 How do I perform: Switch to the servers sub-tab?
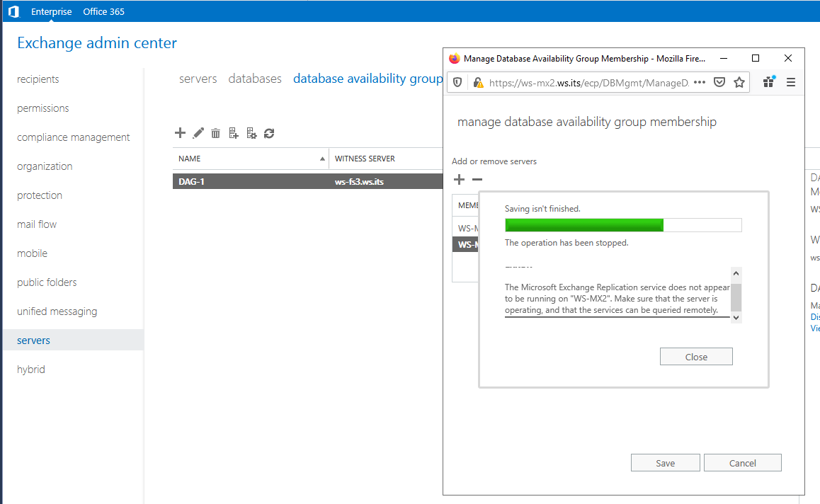tap(198, 79)
